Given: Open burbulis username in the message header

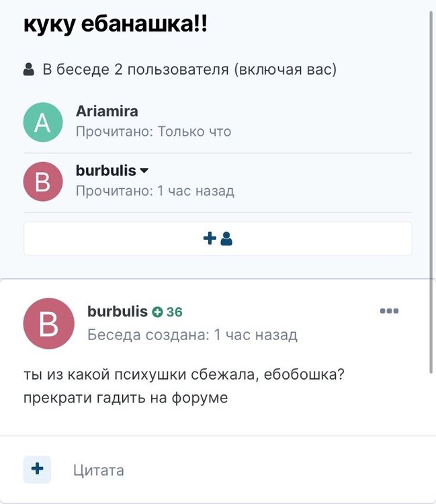Looking at the screenshot, I should [118, 312].
